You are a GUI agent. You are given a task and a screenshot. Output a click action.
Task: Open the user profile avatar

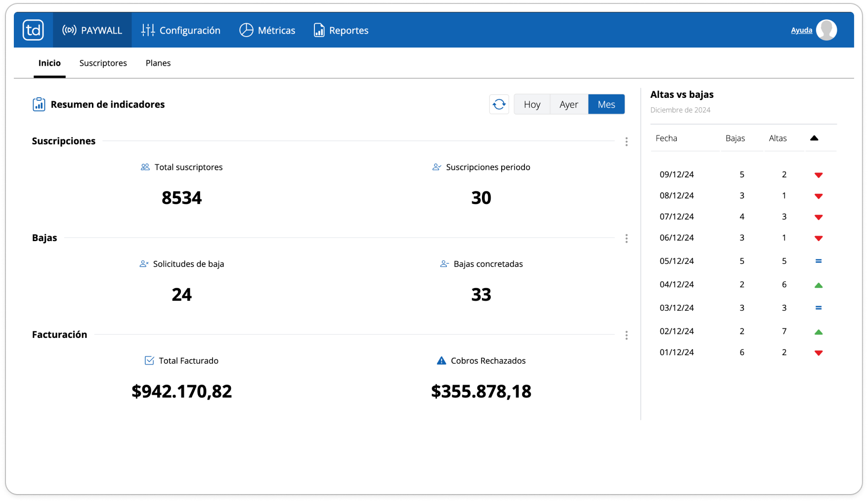pos(826,30)
